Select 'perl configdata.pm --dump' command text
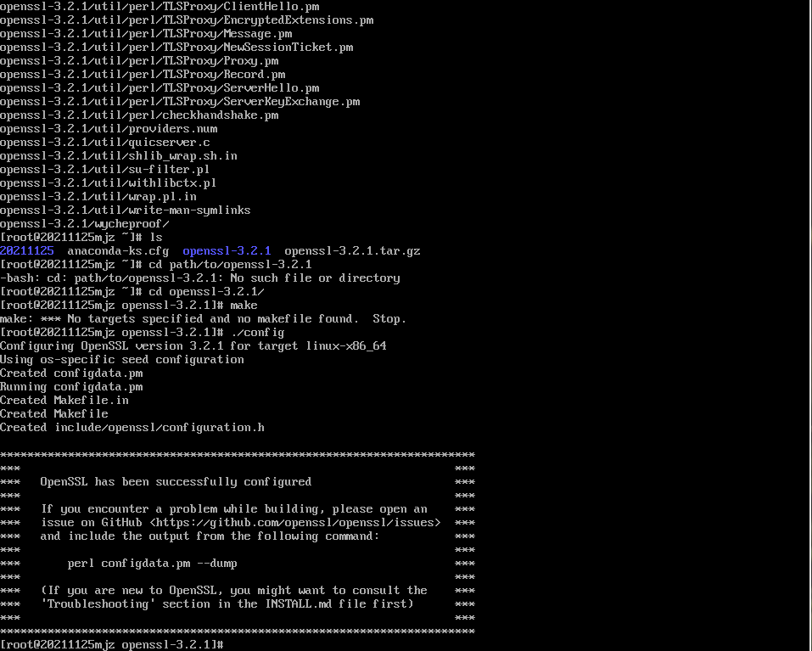 click(x=152, y=563)
